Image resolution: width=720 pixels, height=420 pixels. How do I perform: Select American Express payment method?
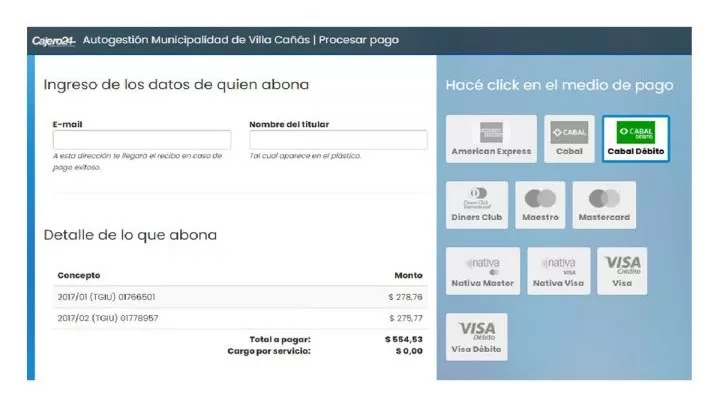(x=491, y=139)
